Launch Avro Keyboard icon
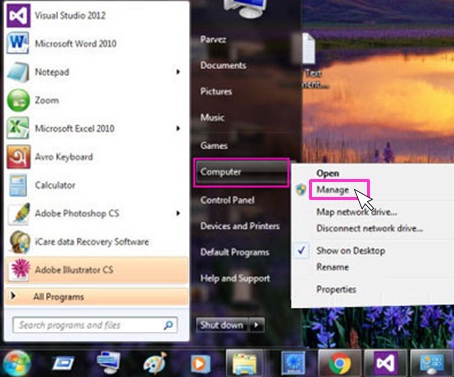454x377 pixels. click(18, 157)
